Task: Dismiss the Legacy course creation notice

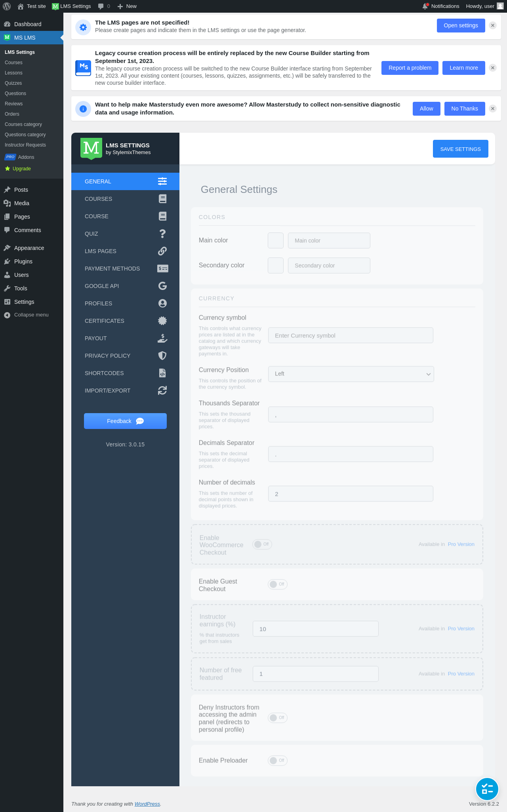Action: point(493,68)
